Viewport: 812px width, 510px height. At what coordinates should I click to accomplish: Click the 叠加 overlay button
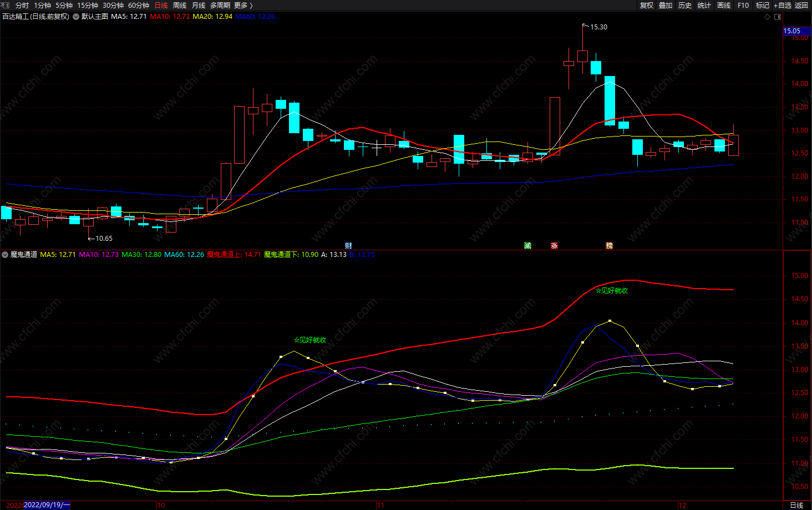[x=666, y=5]
